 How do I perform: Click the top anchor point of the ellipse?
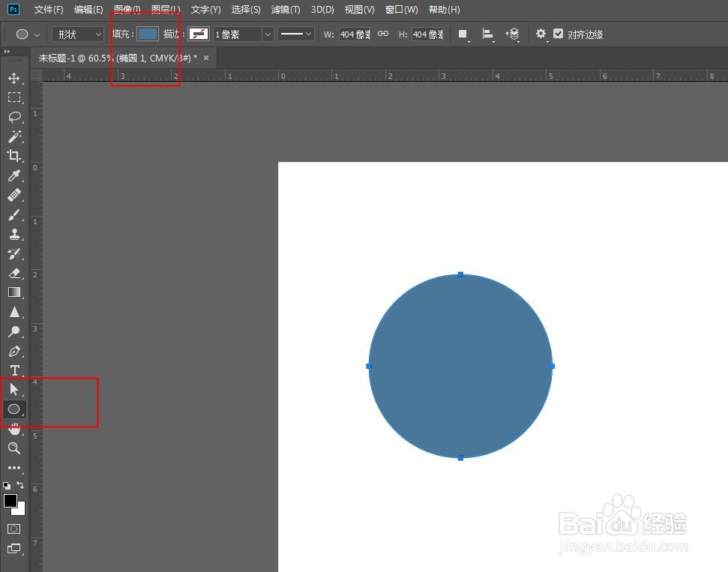pos(460,274)
